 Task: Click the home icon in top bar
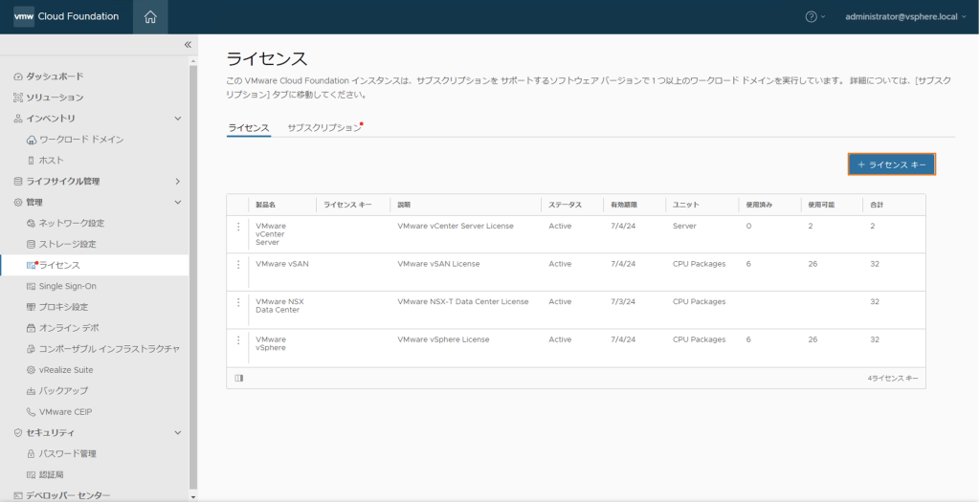[x=150, y=16]
